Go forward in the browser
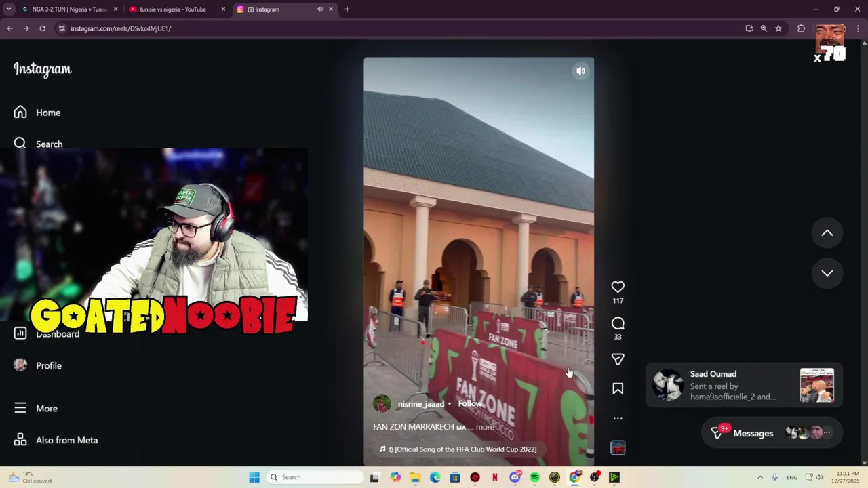The height and width of the screenshot is (488, 868). click(x=26, y=28)
